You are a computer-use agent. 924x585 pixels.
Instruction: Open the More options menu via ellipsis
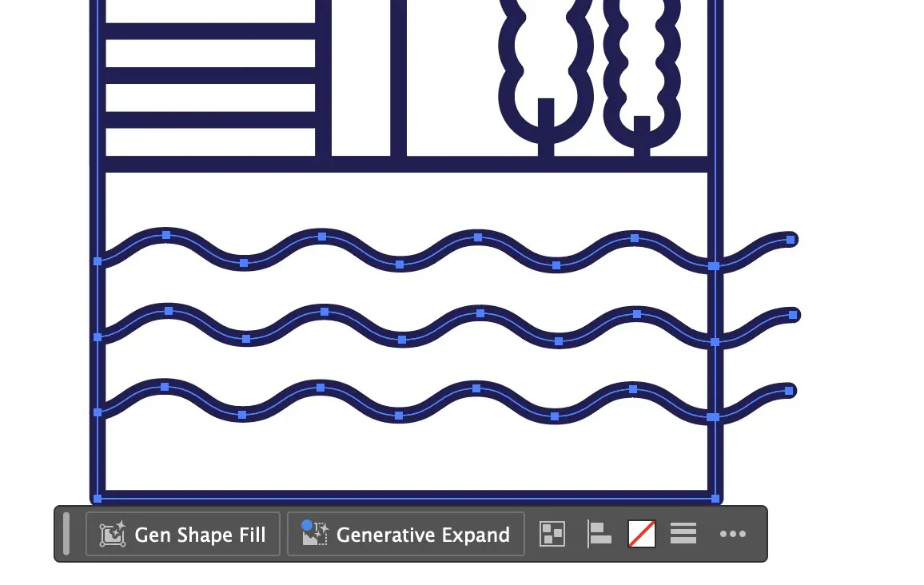733,534
